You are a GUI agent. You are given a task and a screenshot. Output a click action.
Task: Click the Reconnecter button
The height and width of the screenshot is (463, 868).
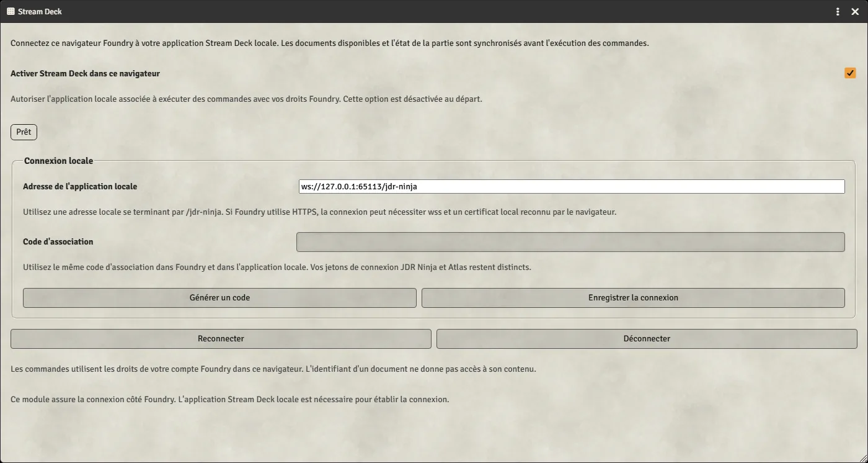[221, 339]
